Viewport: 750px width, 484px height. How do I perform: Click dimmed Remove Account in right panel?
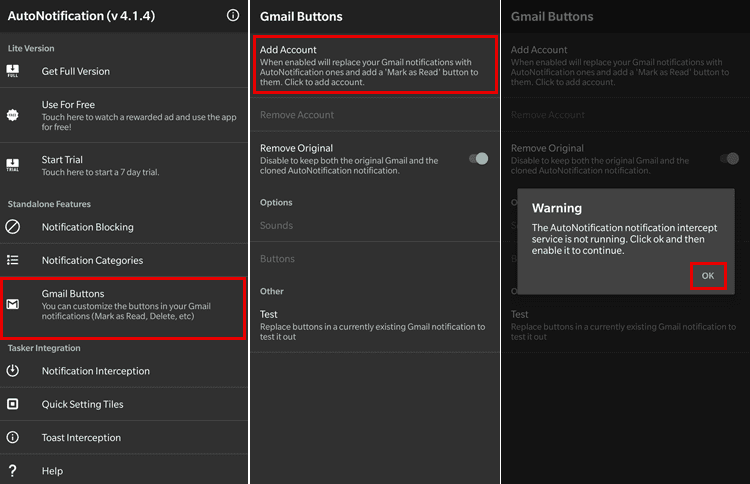[626, 115]
